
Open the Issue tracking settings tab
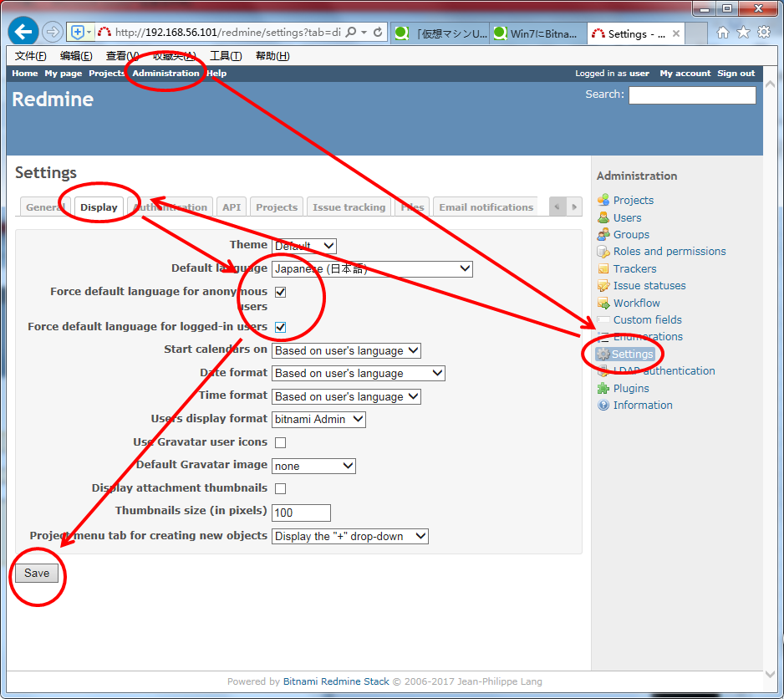349,207
